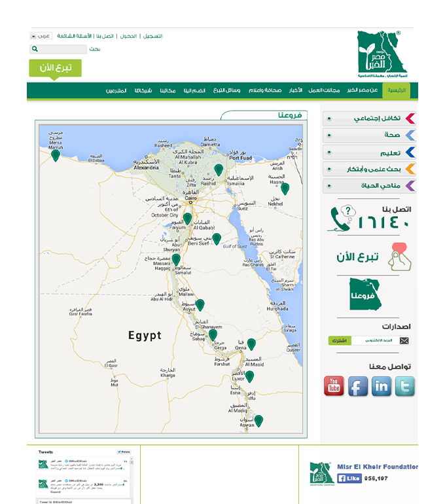Screen dimensions: 445x504
Task: Open مجالات العمل in navigation bar
Action: pos(324,90)
